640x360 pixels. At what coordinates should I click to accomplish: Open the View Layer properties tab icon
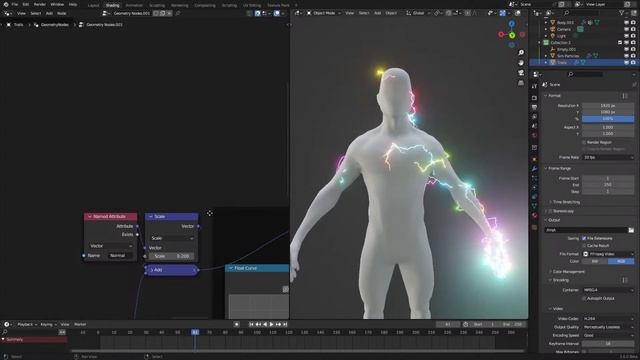coord(534,117)
